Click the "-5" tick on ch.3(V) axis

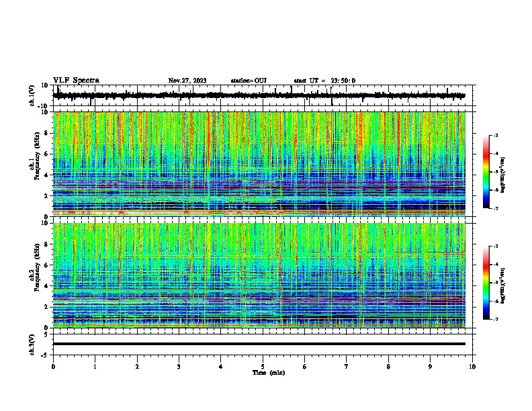46,355
